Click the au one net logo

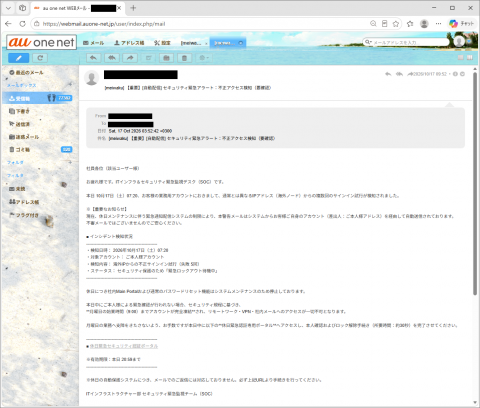coord(41,42)
